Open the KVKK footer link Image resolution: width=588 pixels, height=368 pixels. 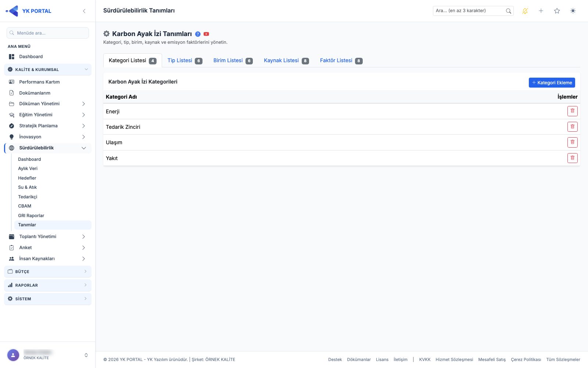click(x=425, y=360)
